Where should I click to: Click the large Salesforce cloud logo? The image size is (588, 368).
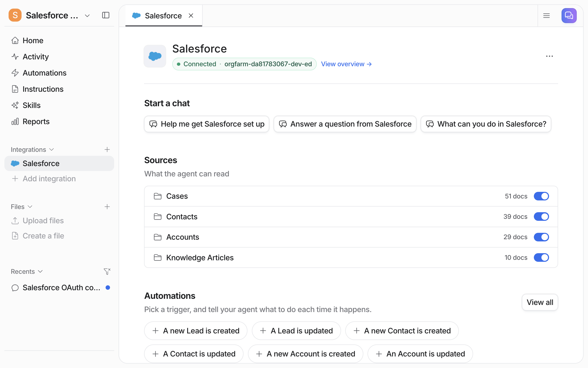click(x=155, y=56)
